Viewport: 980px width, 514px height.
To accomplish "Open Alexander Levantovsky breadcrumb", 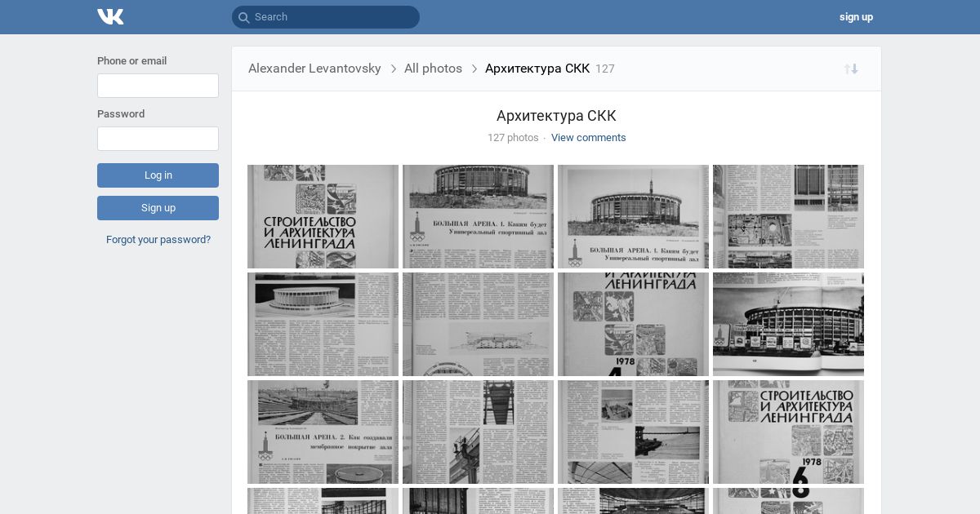I will 314,69.
